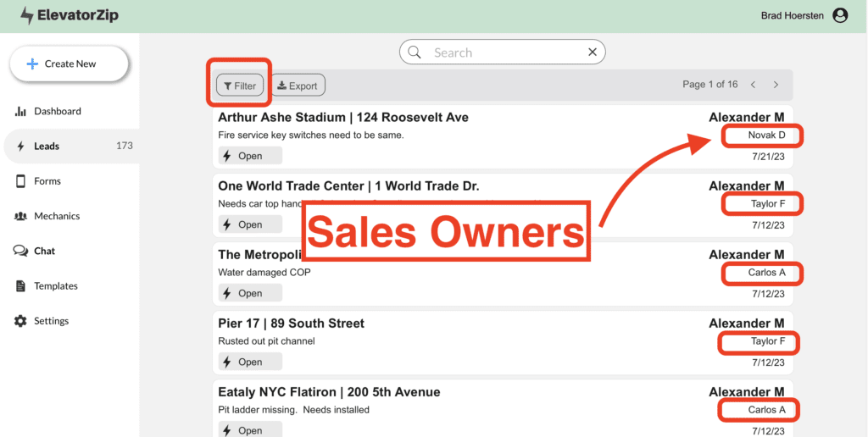Click the Water damaged COP description
Image resolution: width=868 pixels, height=437 pixels.
click(x=264, y=272)
